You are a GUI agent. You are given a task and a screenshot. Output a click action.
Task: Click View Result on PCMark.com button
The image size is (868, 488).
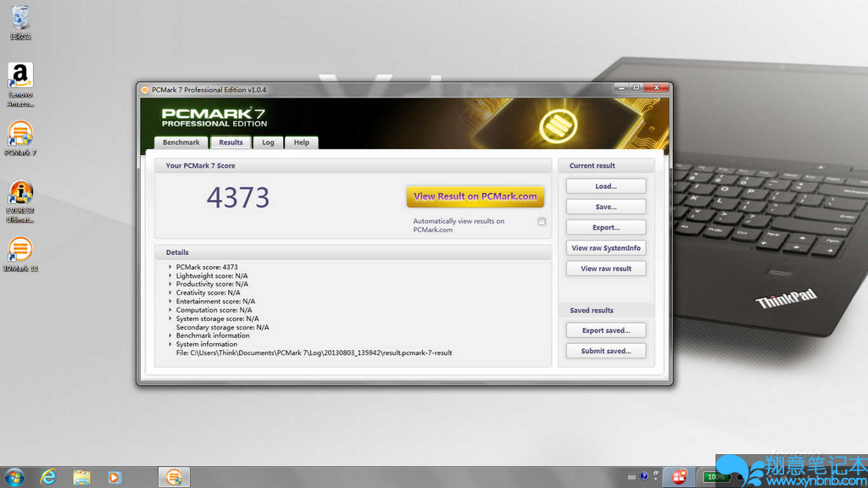coord(475,197)
